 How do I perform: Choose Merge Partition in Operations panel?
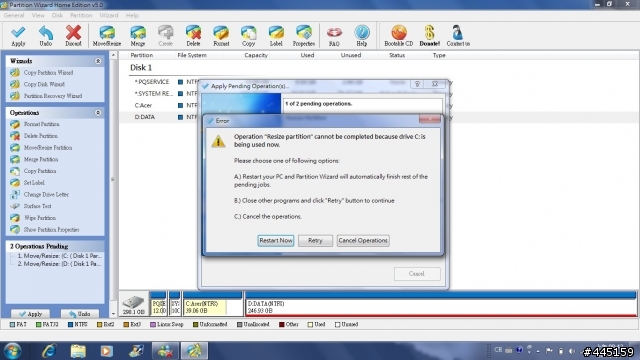tap(40, 160)
